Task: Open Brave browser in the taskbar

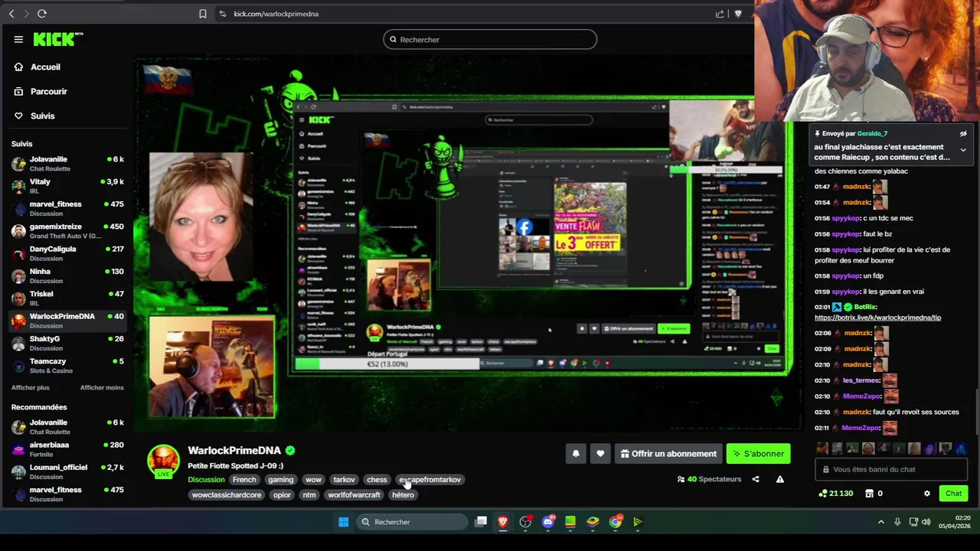Action: point(503,522)
